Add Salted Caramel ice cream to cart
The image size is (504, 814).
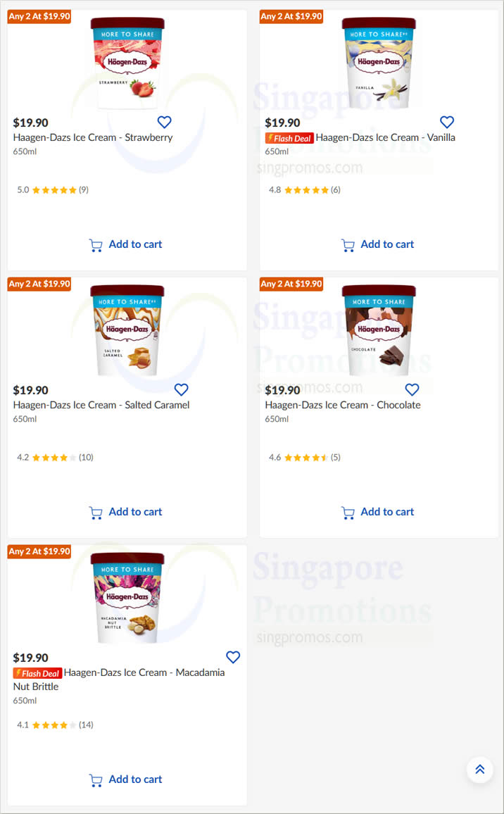pos(126,512)
